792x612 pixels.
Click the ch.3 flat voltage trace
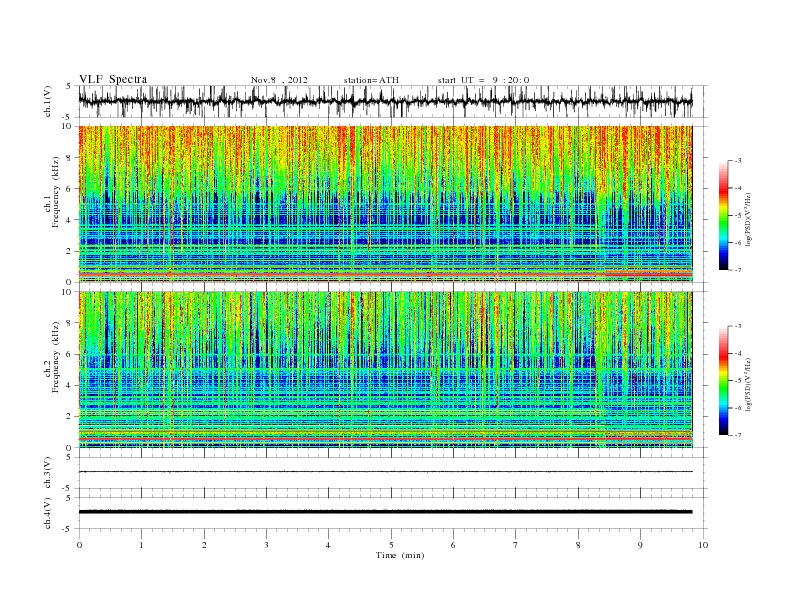point(385,472)
